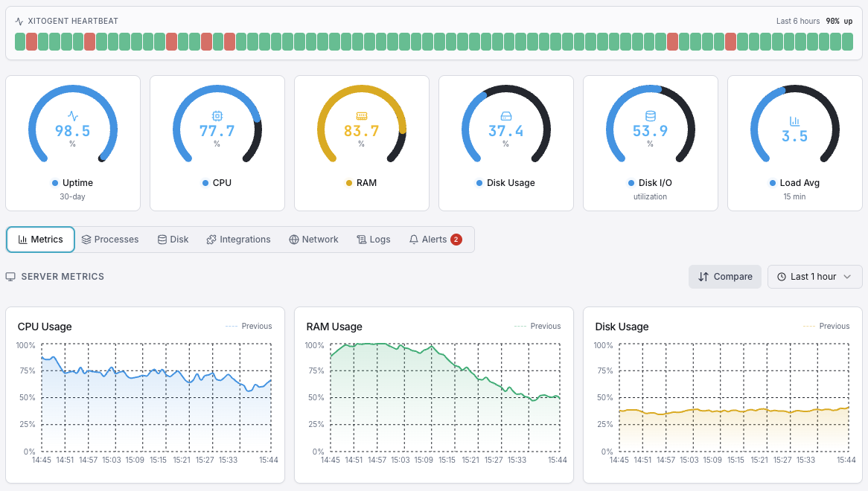Open the Last 1 hour time range dropdown

pyautogui.click(x=814, y=276)
